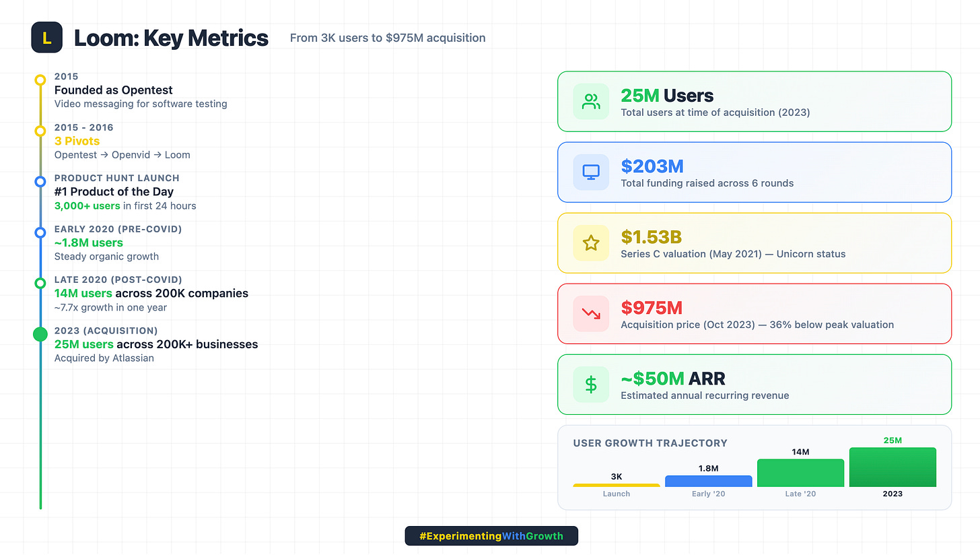Viewport: 980px width, 555px height.
Task: Click the '~1.8M users' heading
Action: click(89, 242)
